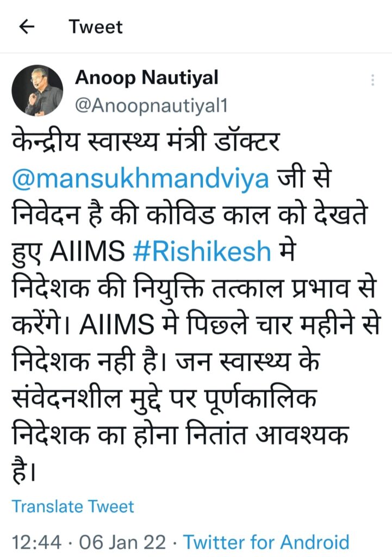Select the first tweet line mentioning डॉक्टर
392x557 pixels.
point(146,141)
